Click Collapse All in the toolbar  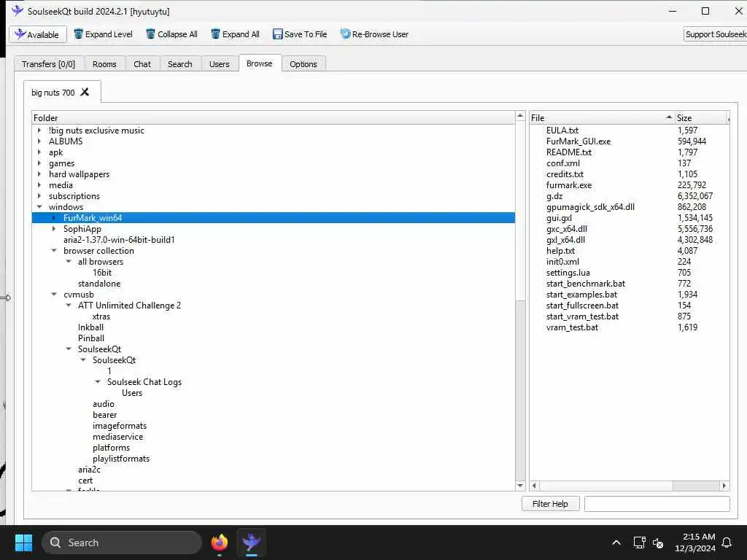[x=171, y=34]
